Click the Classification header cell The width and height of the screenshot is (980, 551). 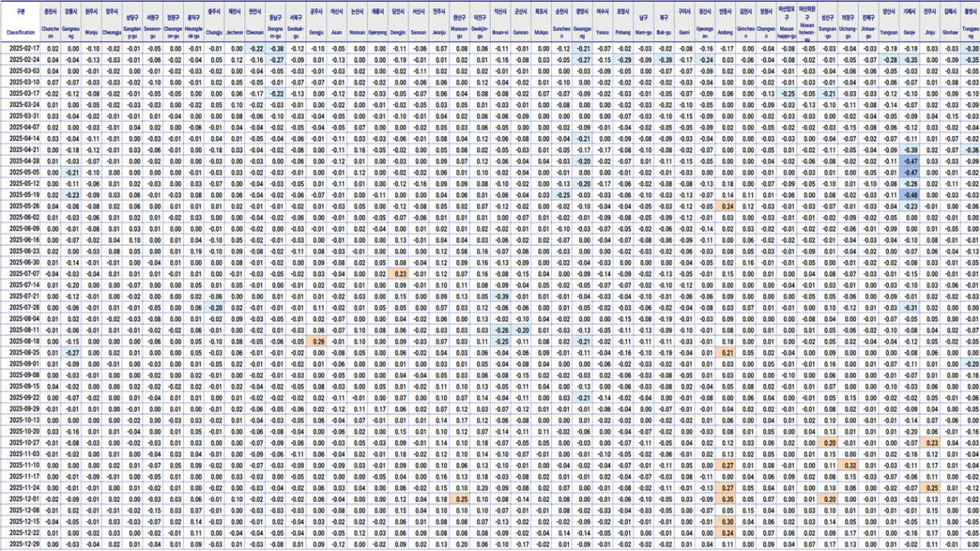(x=21, y=33)
